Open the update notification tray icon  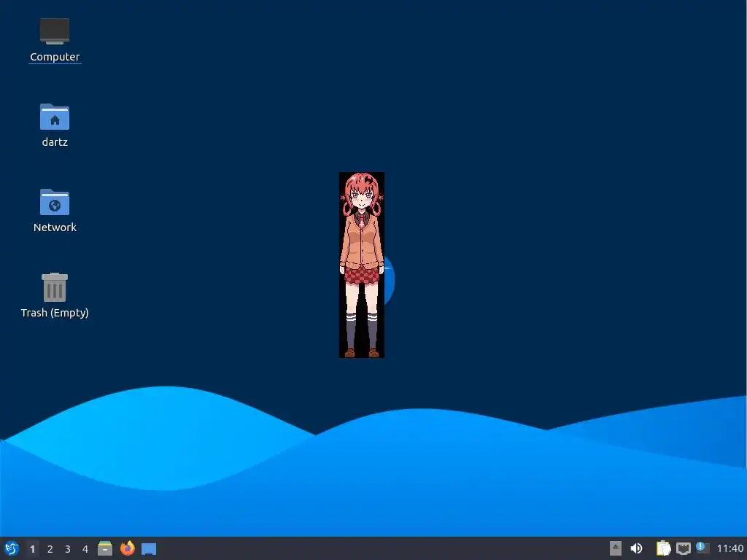(703, 548)
